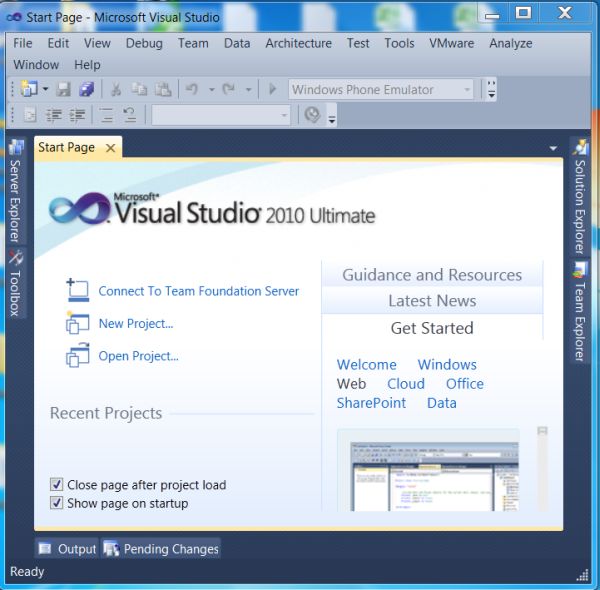
Task: Expand the Redo history dropdown arrow
Action: (x=249, y=90)
